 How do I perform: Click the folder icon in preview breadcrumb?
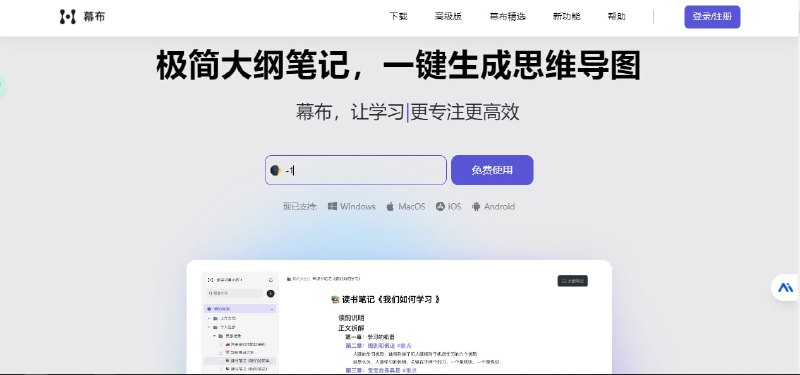289,279
